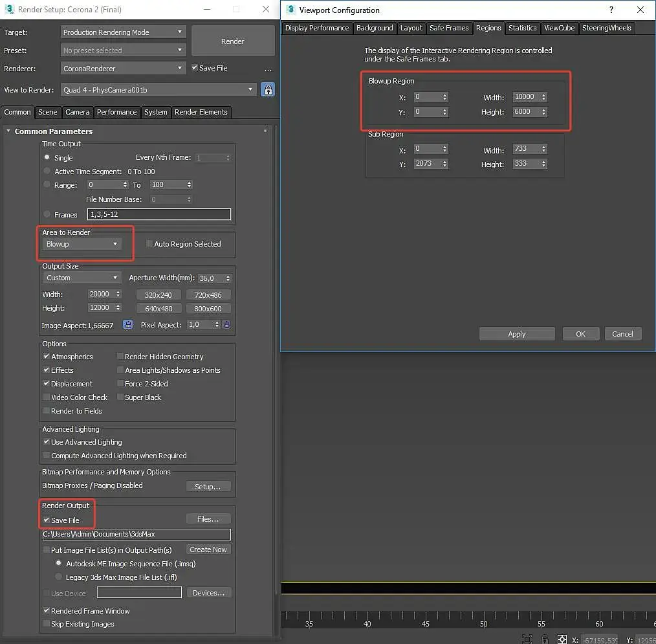Adjust the Output Width spinner arrows
The width and height of the screenshot is (656, 644).
pyautogui.click(x=118, y=294)
